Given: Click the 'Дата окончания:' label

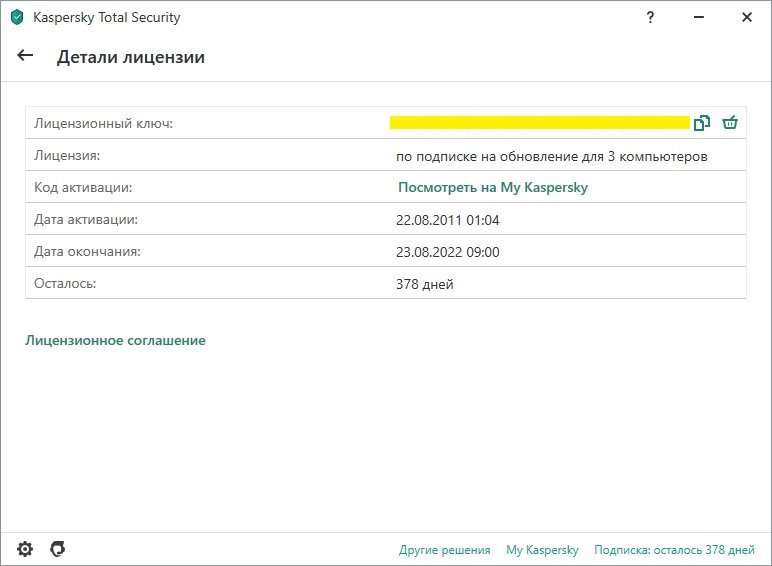Looking at the screenshot, I should coord(87,252).
